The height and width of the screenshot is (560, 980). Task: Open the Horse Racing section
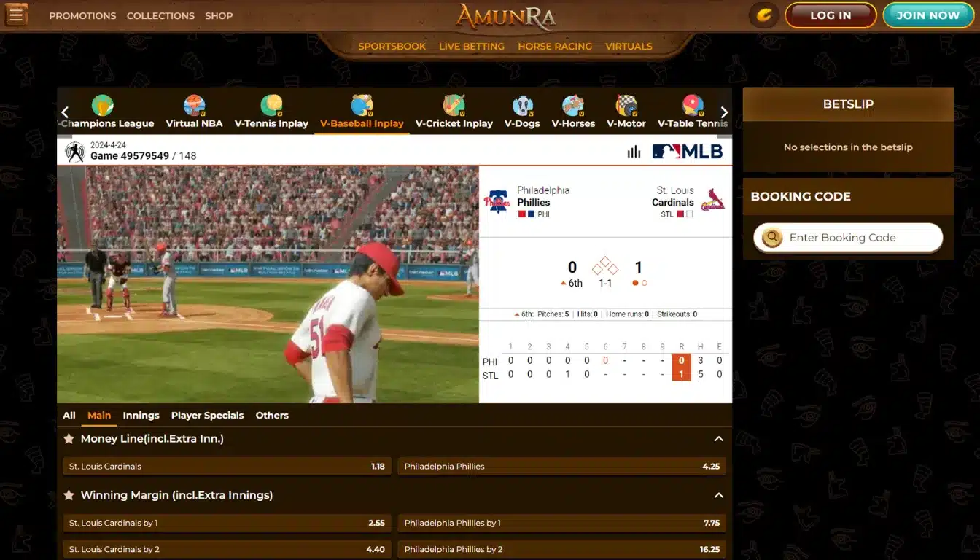pyautogui.click(x=555, y=46)
